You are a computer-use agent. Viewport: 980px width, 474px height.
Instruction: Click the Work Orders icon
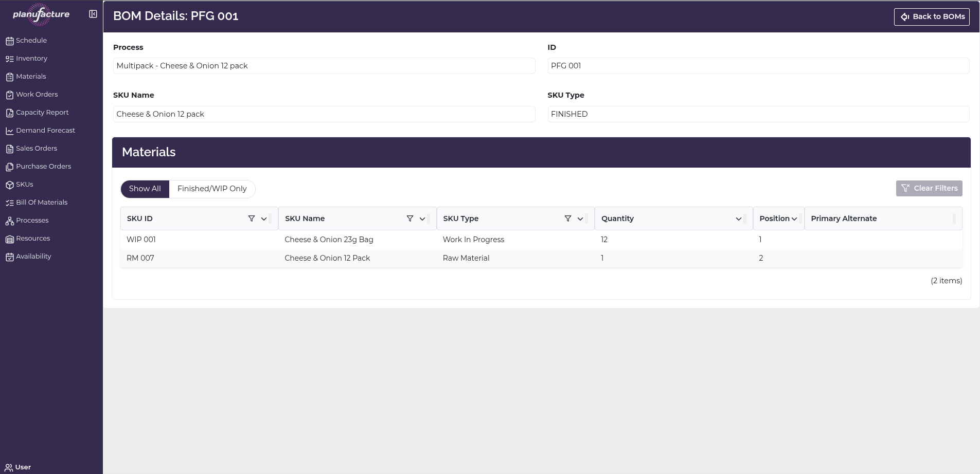[10, 95]
